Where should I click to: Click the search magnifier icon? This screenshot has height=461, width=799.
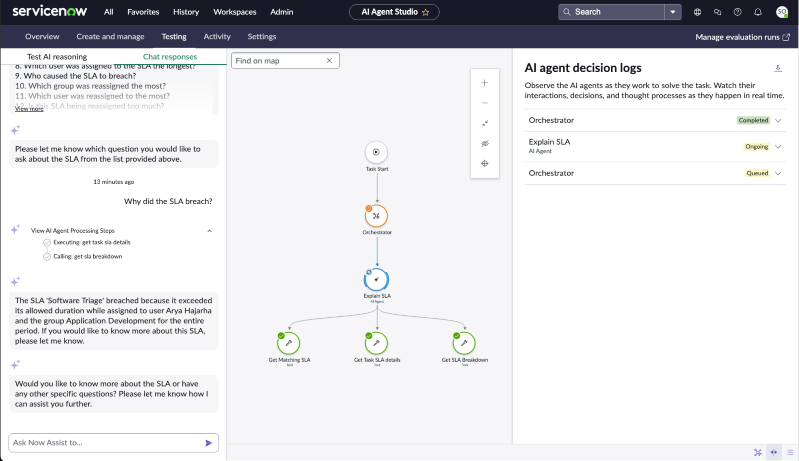pyautogui.click(x=567, y=12)
